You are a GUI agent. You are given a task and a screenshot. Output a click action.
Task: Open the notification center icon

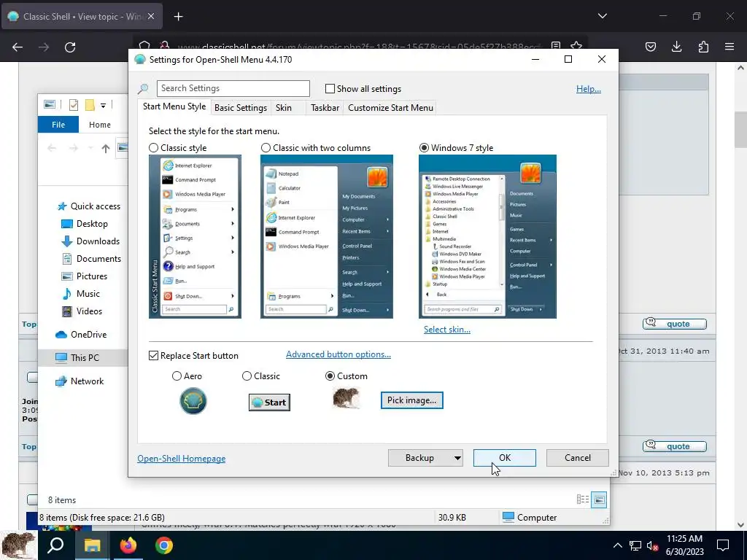point(723,545)
